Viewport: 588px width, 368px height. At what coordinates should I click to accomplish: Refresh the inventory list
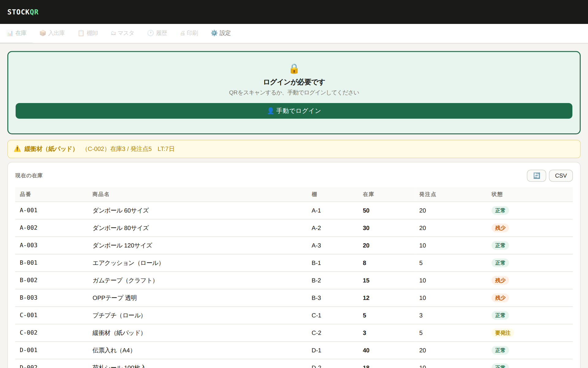[x=536, y=176]
